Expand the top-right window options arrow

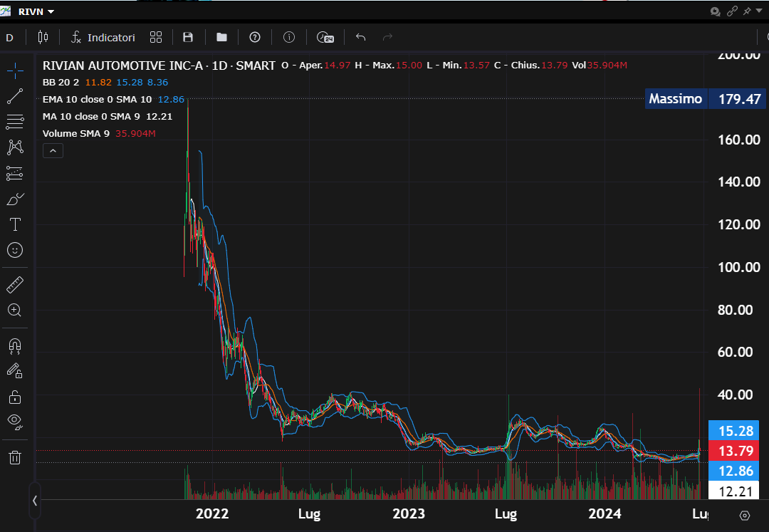point(760,11)
